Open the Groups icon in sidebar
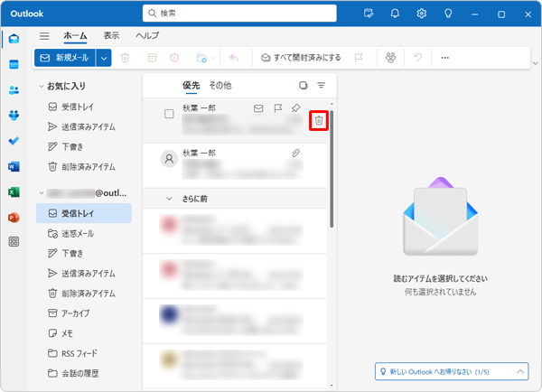542x392 pixels. 14,116
